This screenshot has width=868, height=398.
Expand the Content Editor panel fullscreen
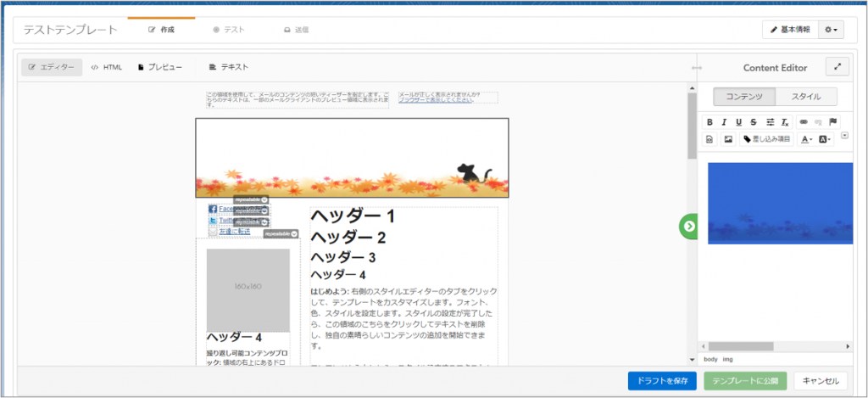click(x=837, y=67)
